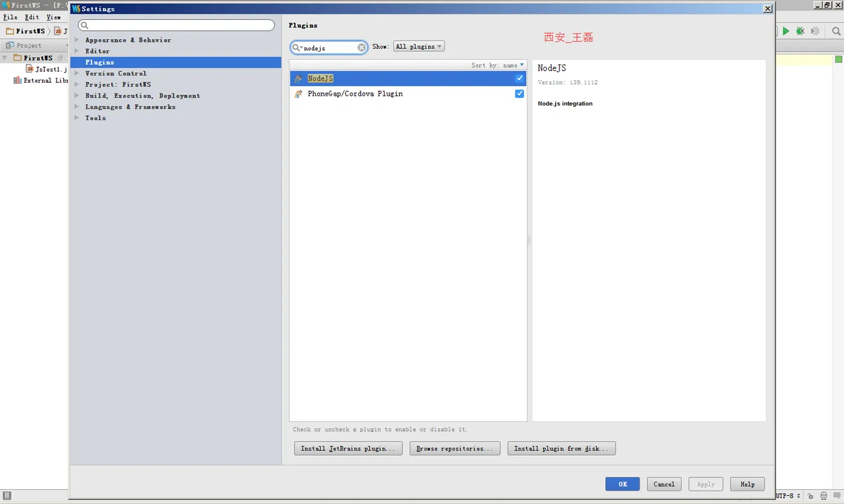Select the PhoneGap/Cordova Plugin row
Image resolution: width=844 pixels, height=504 pixels.
pos(408,94)
